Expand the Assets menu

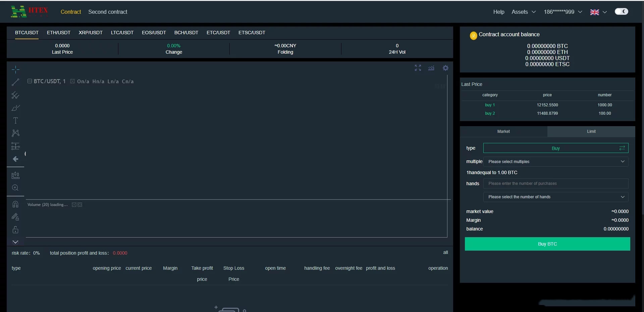pyautogui.click(x=523, y=12)
